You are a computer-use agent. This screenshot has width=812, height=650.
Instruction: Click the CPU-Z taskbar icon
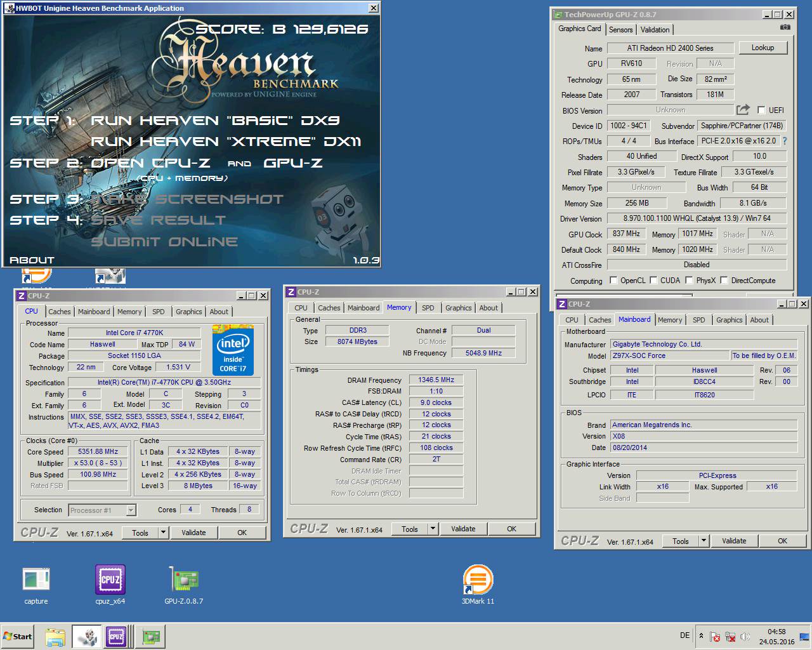click(116, 637)
